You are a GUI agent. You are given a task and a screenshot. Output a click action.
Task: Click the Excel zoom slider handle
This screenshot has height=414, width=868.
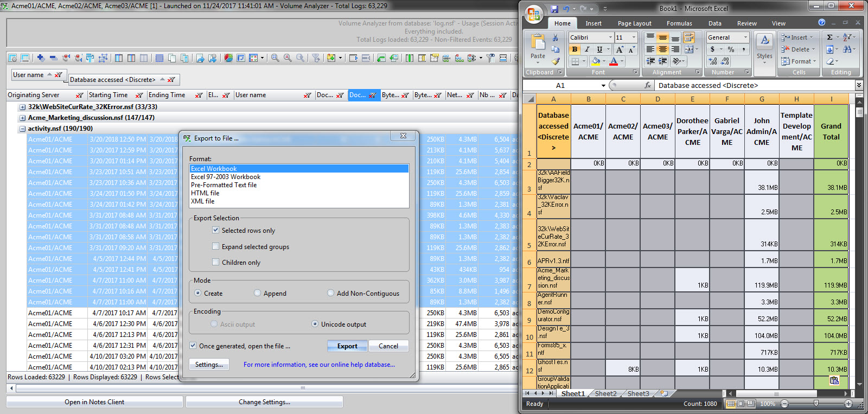click(x=816, y=404)
